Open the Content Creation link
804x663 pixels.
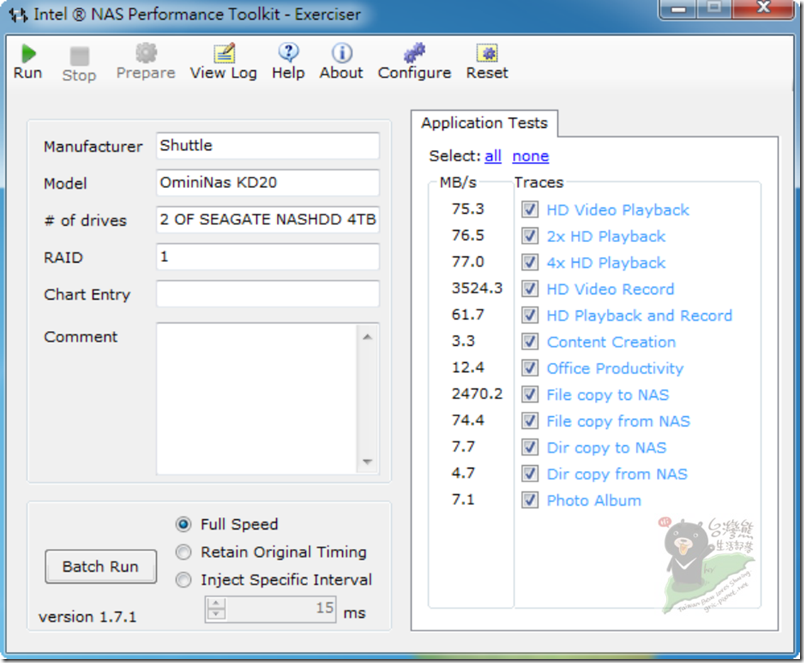[611, 342]
